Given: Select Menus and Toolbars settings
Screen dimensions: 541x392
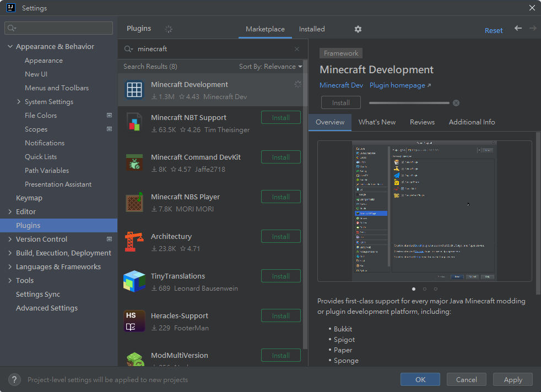Looking at the screenshot, I should (57, 88).
